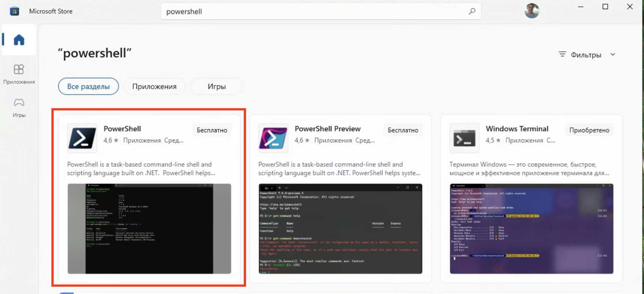Click the PowerShell Preview app icon
The image size is (644, 294).
(x=273, y=138)
